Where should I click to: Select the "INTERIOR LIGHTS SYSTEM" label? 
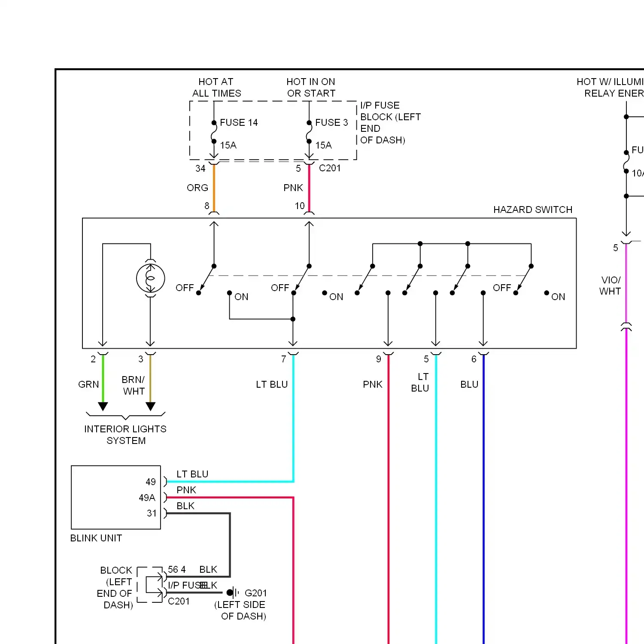[125, 434]
